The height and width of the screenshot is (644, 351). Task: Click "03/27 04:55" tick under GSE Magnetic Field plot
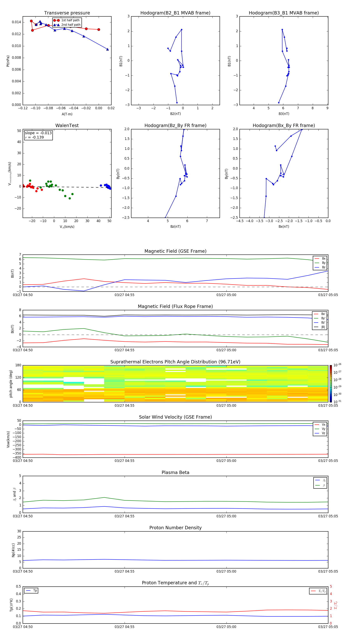click(x=124, y=295)
